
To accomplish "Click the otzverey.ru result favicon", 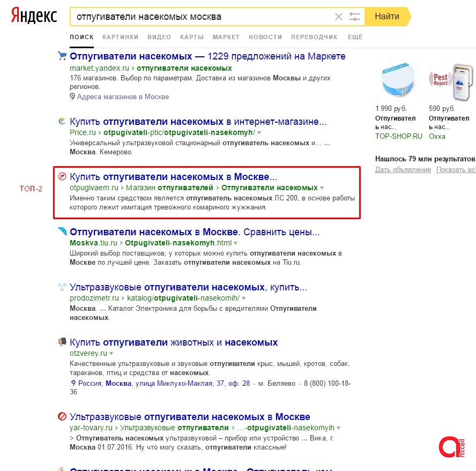I will pyautogui.click(x=62, y=342).
